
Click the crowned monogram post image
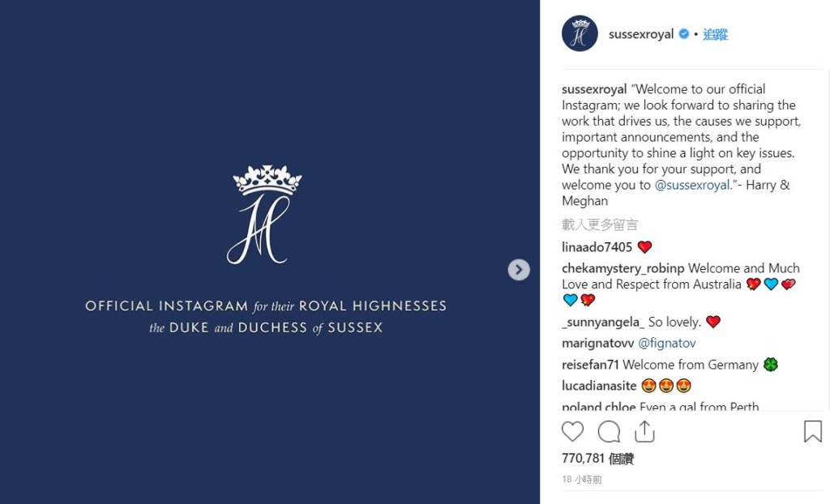coord(264,215)
